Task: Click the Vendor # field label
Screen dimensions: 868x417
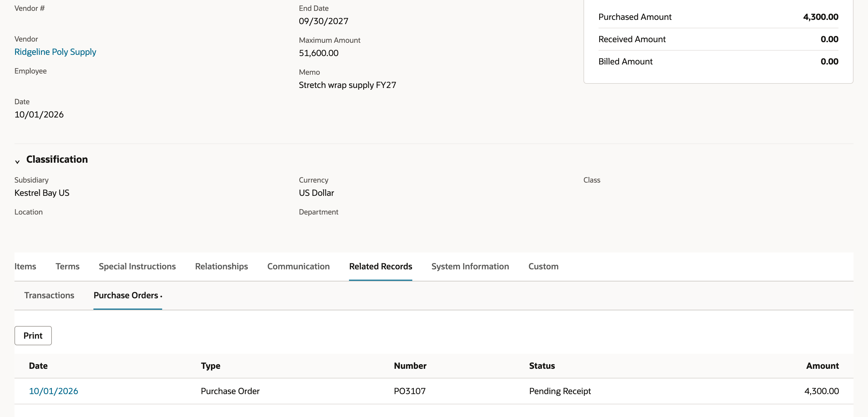Action: (x=30, y=8)
